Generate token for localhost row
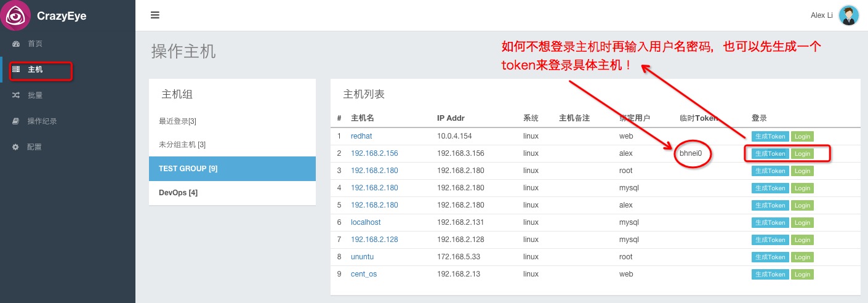 (x=770, y=222)
